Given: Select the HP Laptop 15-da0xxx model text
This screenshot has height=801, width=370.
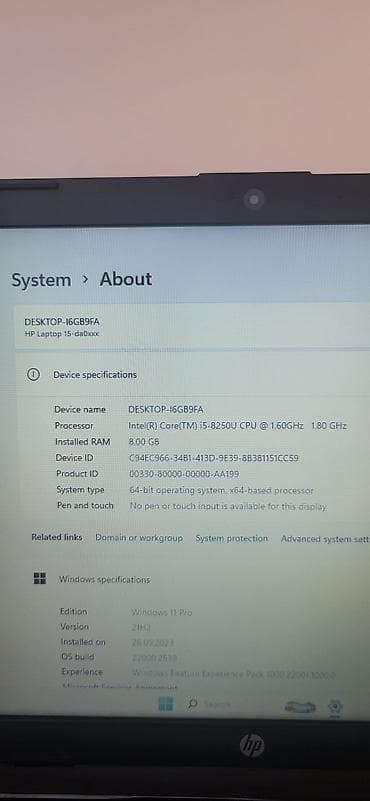Looking at the screenshot, I should 62,334.
